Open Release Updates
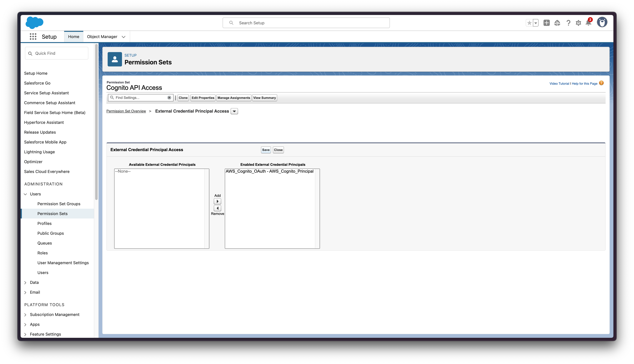Screen dimensions: 634x364 (40, 133)
